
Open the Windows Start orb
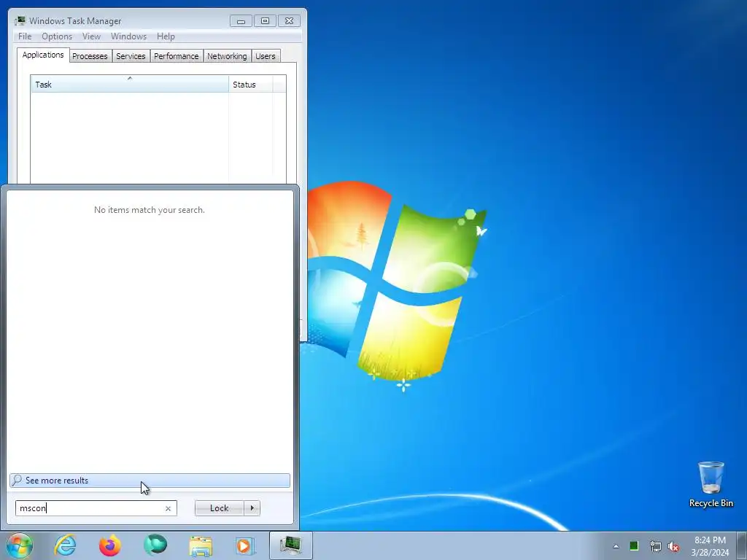coord(20,545)
